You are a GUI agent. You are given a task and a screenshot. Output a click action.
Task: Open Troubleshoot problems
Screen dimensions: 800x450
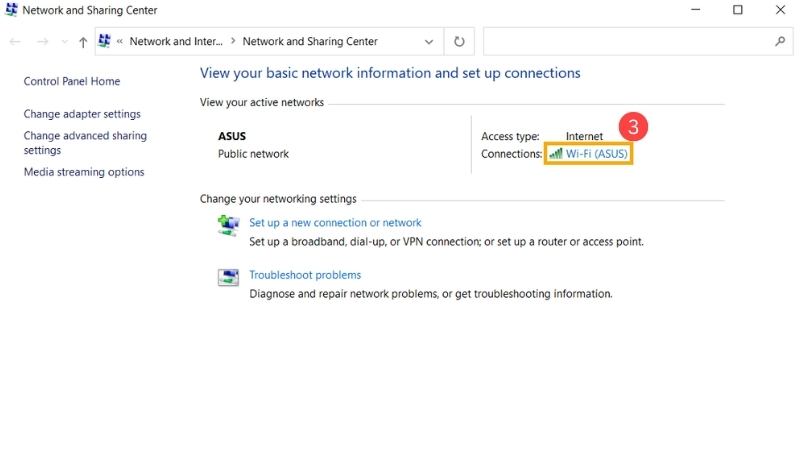coord(305,274)
